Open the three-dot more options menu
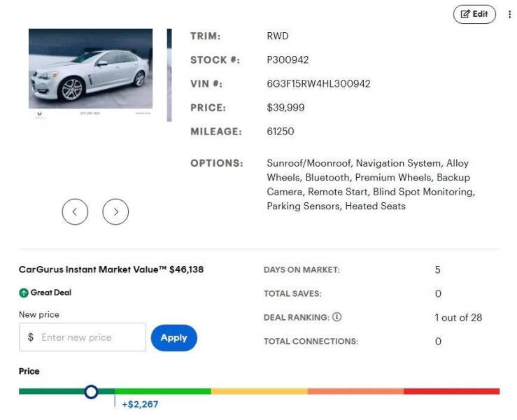 click(x=509, y=14)
